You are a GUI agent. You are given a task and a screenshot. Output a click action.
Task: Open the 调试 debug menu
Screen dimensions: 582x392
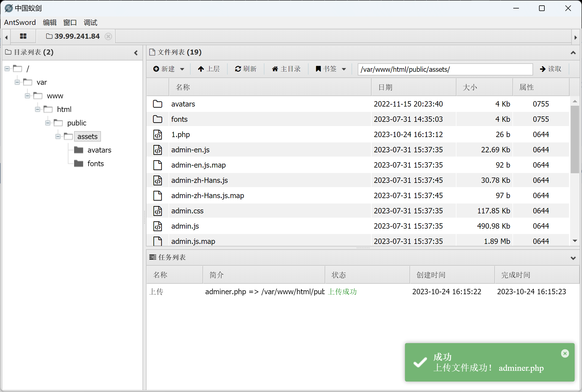point(90,23)
